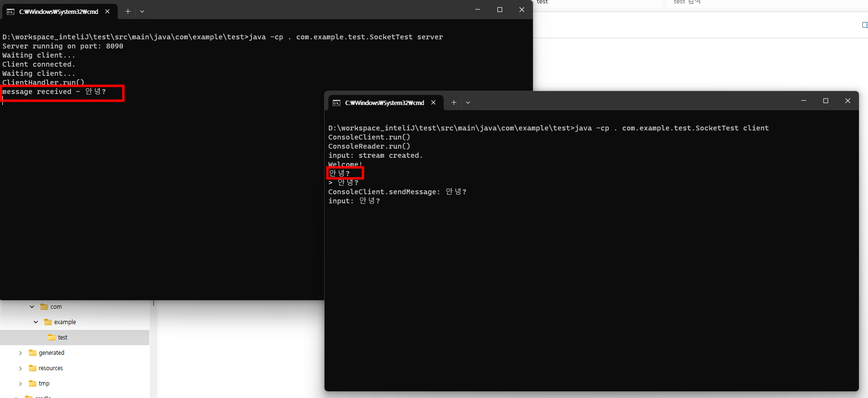
Task: Collapse the example folder in the tree
Action: click(x=36, y=322)
